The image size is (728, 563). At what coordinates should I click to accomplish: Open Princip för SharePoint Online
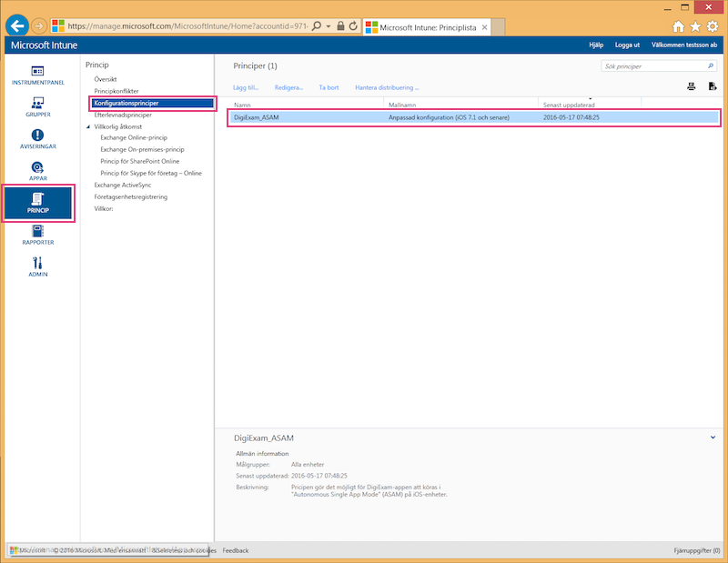(140, 161)
